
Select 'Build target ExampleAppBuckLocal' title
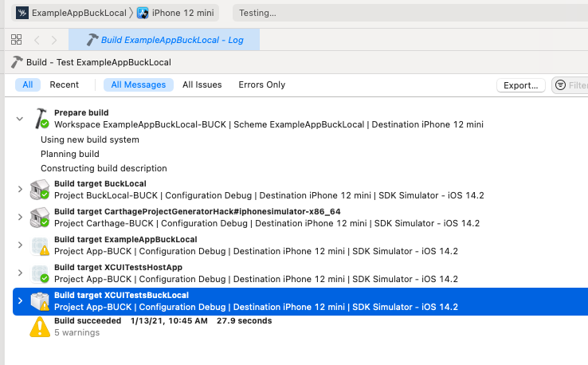(x=126, y=239)
